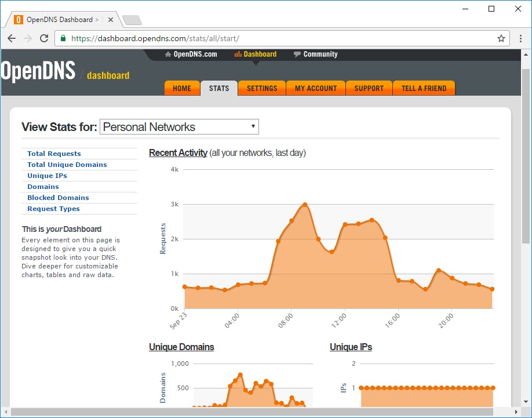Open the OpenDNS.com home link
This screenshot has height=418, width=532.
[x=191, y=54]
